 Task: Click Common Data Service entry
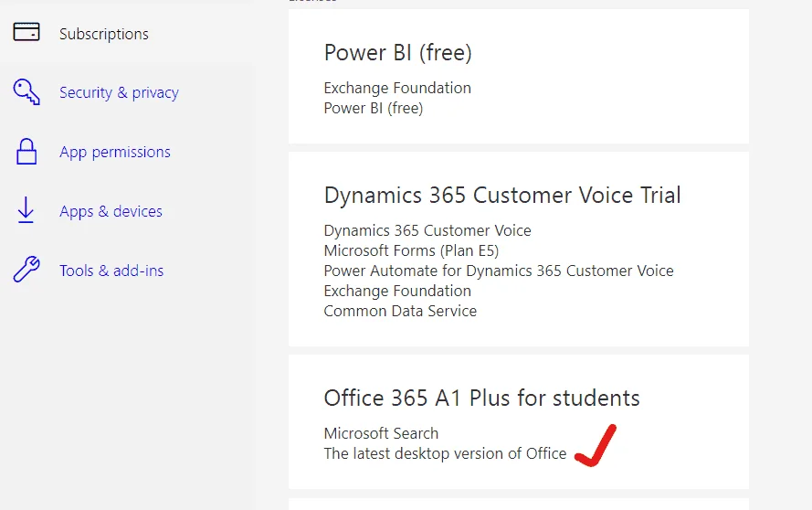coord(400,311)
